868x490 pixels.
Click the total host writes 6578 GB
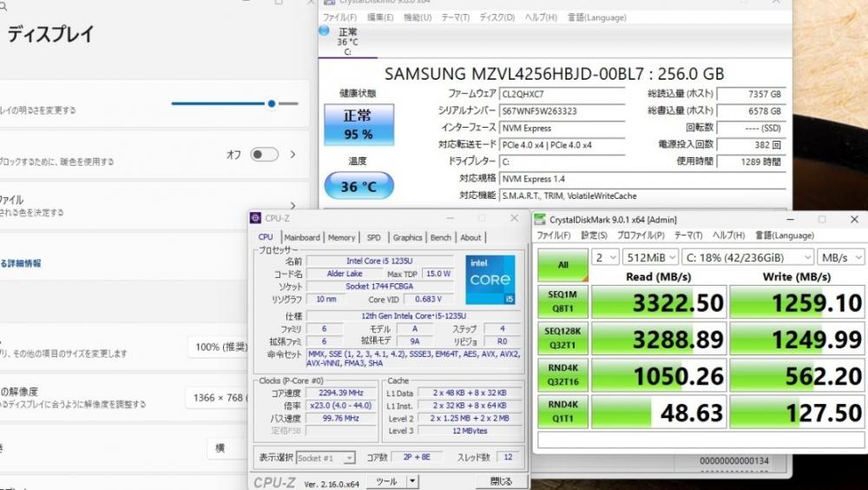pos(751,111)
